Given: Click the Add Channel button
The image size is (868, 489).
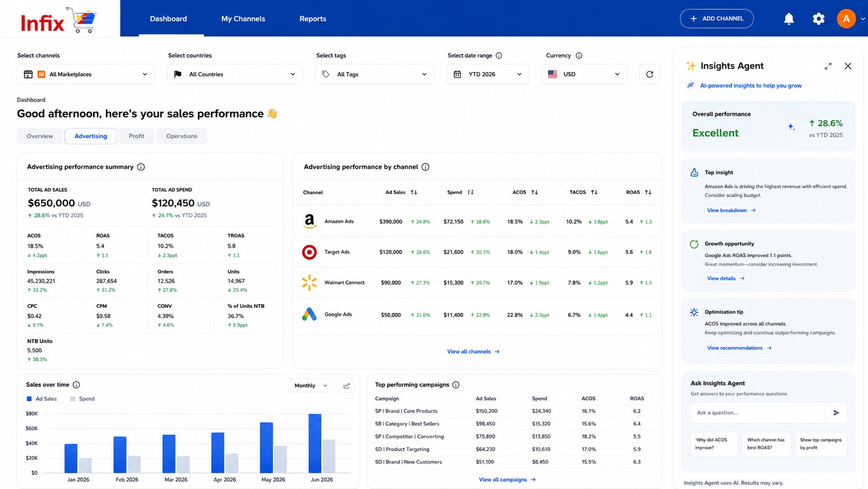Looking at the screenshot, I should point(716,19).
